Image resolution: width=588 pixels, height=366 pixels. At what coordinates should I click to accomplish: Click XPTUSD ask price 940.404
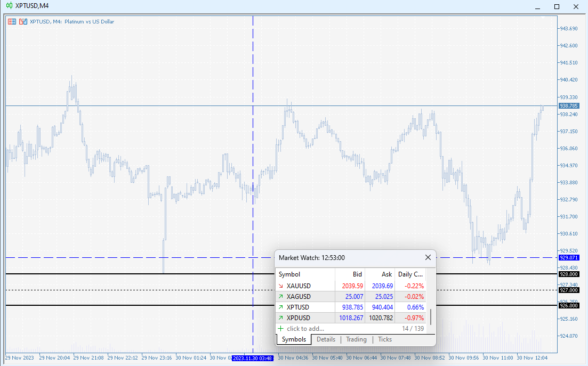point(382,307)
